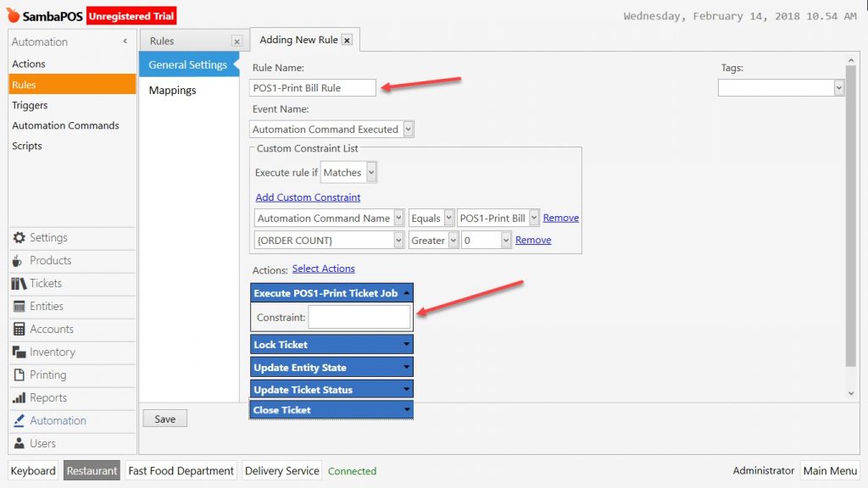Click the scrollbar down arrow
This screenshot has height=488, width=868.
[x=851, y=393]
